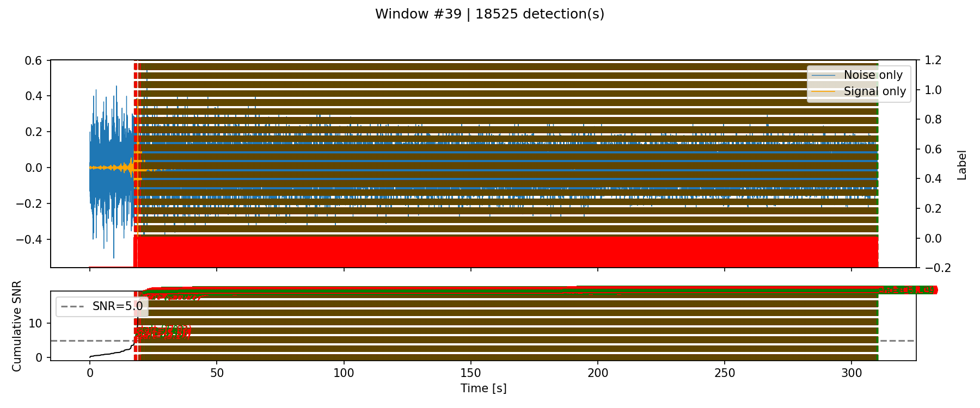Click left y-axis tick label "0.6"
This screenshot has width=980, height=408.
(33, 60)
